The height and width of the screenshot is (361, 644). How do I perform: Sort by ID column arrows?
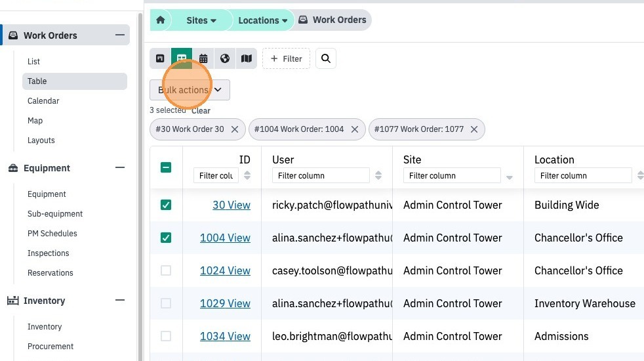click(x=247, y=175)
